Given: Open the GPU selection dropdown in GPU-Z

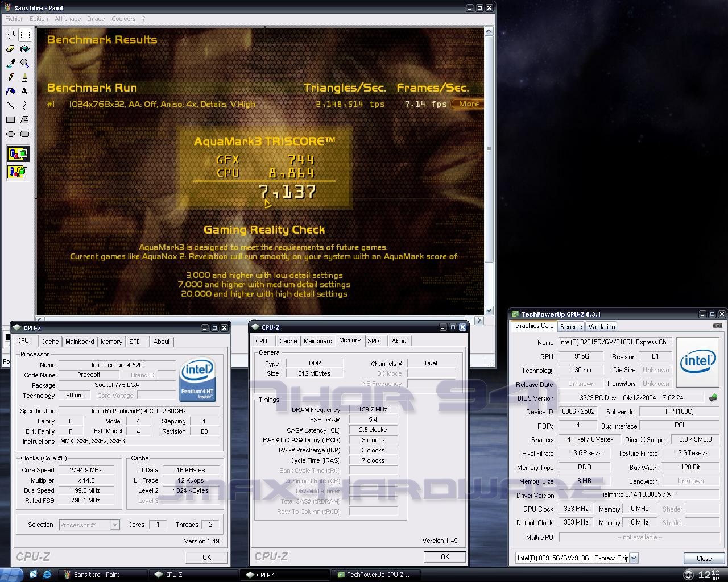Looking at the screenshot, I should click(634, 558).
